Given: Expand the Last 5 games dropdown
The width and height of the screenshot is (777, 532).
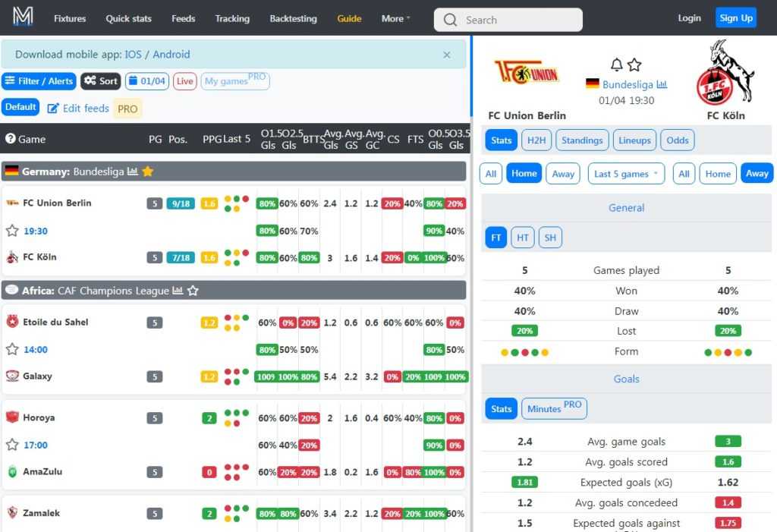Looking at the screenshot, I should [626, 174].
